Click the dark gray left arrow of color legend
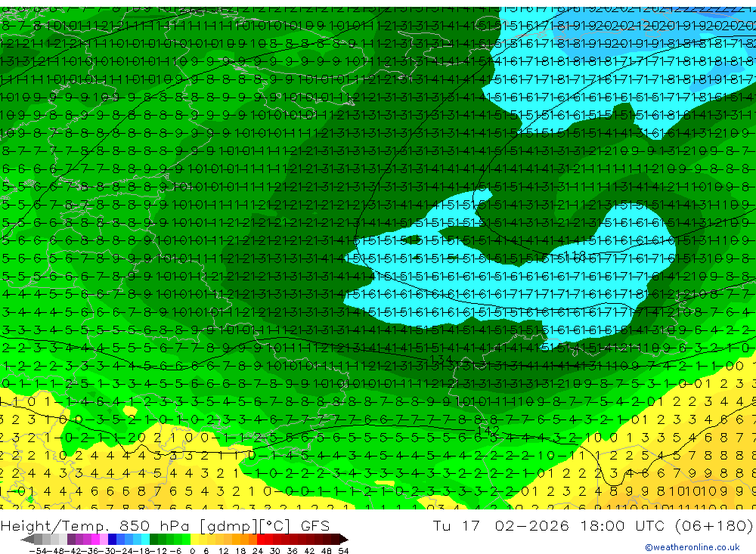 tap(27, 540)
